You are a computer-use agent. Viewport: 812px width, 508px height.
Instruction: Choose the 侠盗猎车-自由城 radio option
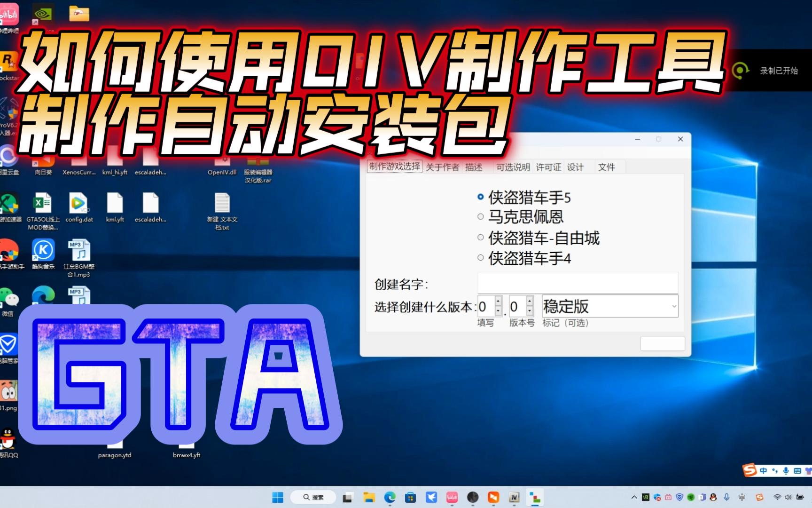click(x=538, y=238)
